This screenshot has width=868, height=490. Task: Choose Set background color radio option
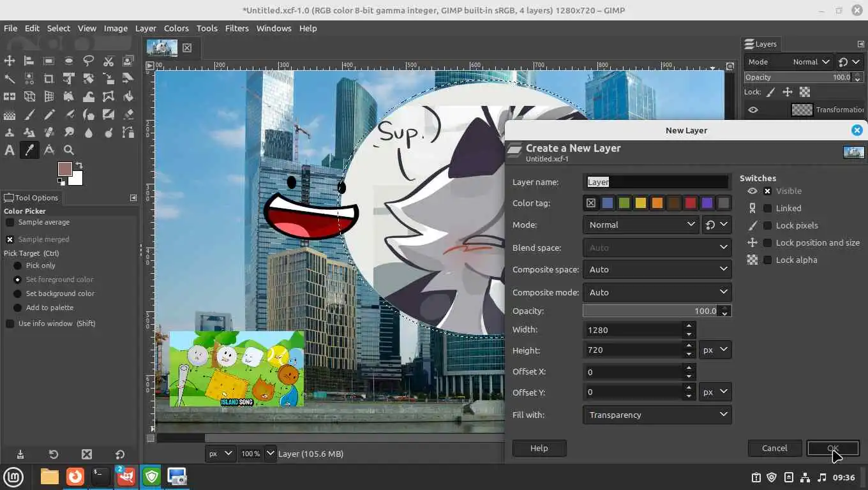[x=18, y=293]
